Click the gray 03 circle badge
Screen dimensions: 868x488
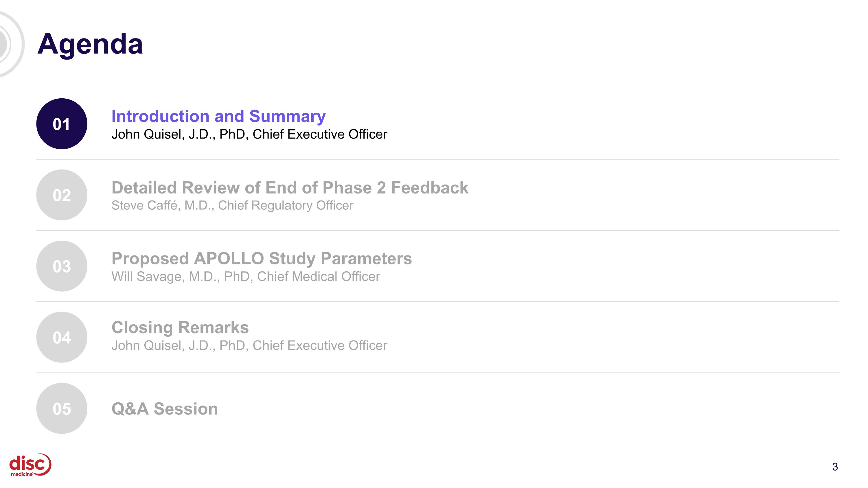(62, 266)
